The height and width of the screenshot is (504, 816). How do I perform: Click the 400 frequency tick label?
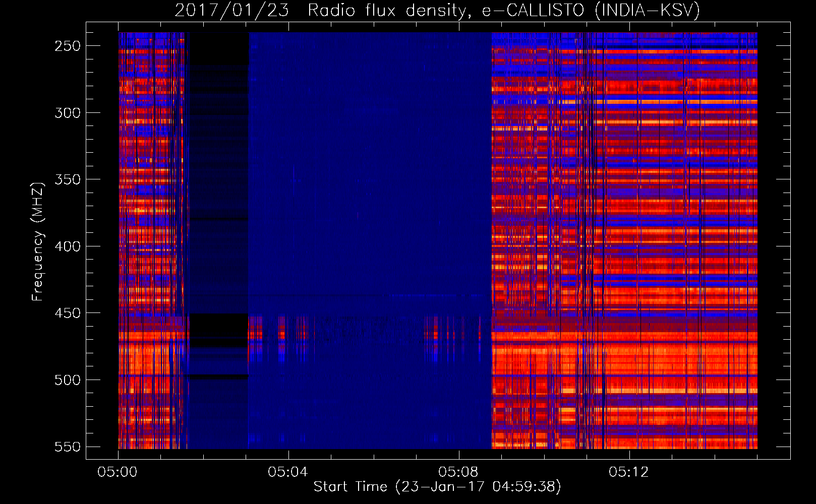click(x=68, y=246)
